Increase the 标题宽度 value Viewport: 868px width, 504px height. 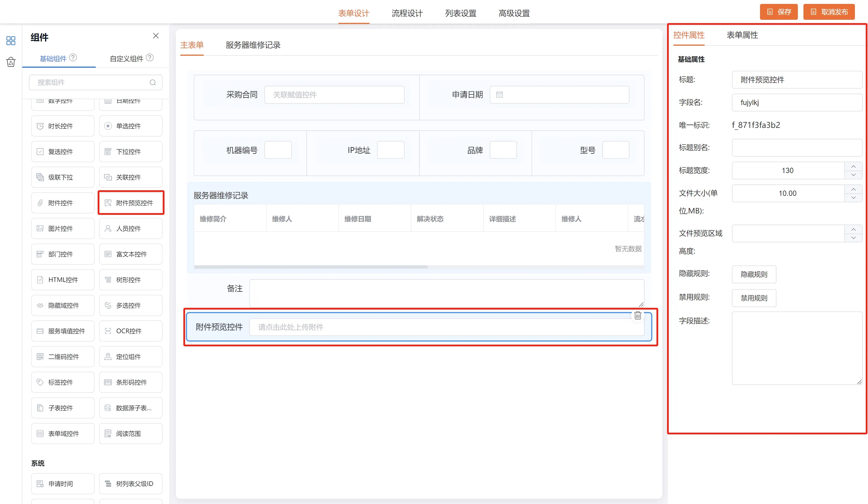[x=853, y=167]
